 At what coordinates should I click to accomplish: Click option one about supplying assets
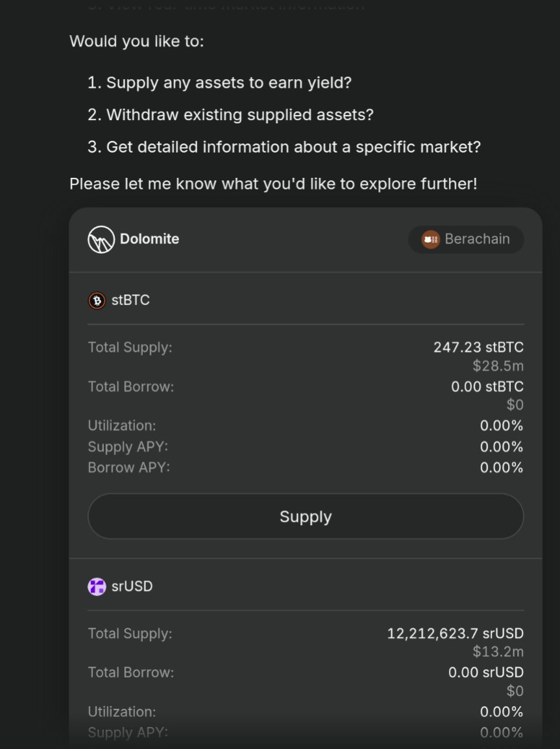(x=219, y=82)
